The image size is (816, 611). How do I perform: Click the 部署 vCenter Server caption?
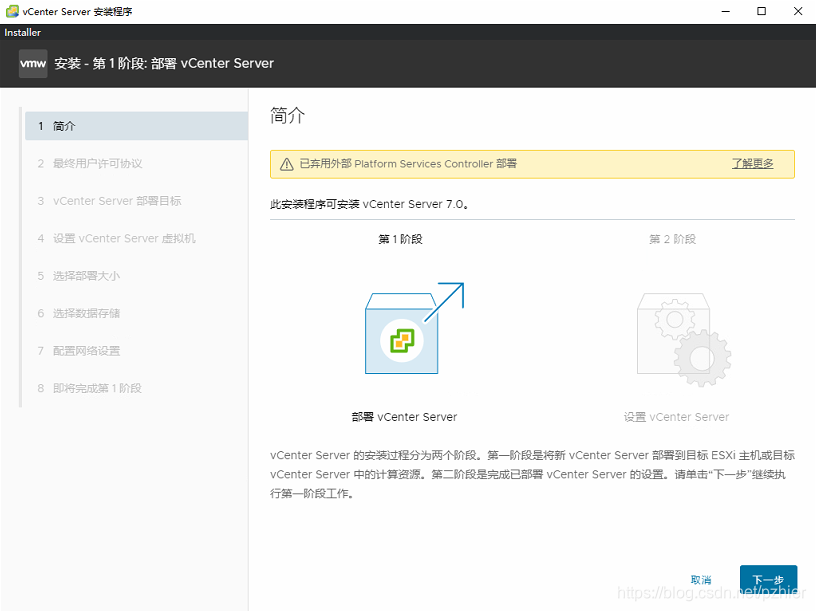pyautogui.click(x=404, y=417)
